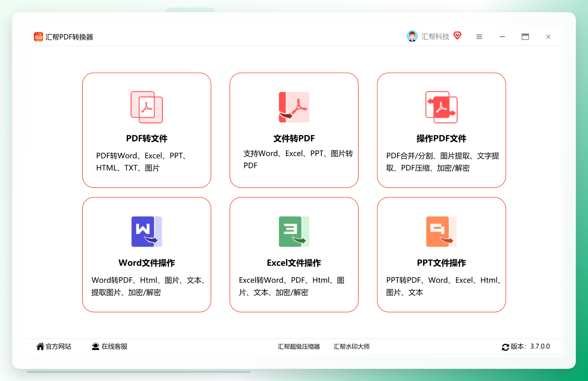
Task: Click the 版本: 3.7.0.0 text
Action: (530, 347)
